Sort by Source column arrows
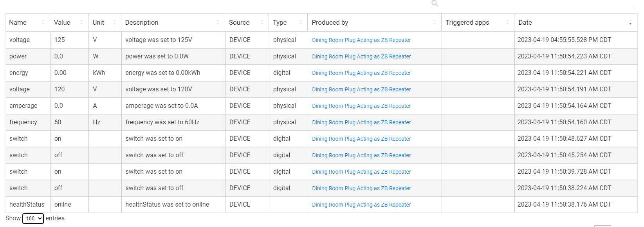Viewport: 644px width, 227px height. tap(262, 23)
